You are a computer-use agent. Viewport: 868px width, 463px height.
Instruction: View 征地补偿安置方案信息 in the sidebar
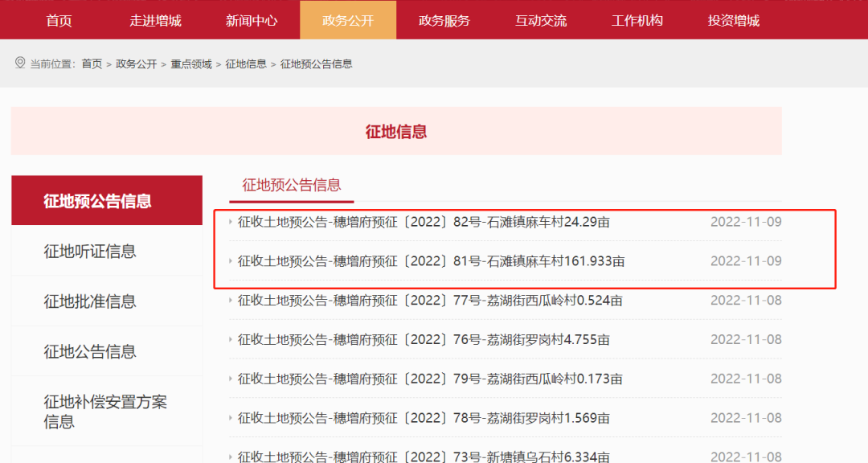coord(105,411)
